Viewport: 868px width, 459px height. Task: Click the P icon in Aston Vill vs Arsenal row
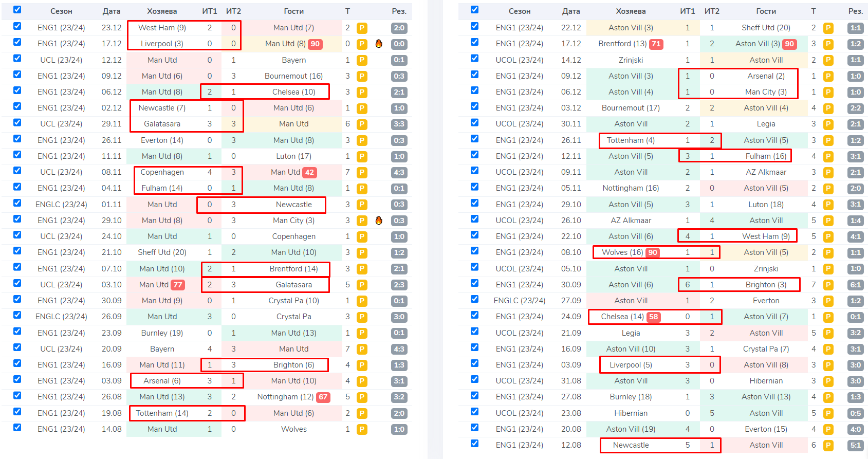828,76
